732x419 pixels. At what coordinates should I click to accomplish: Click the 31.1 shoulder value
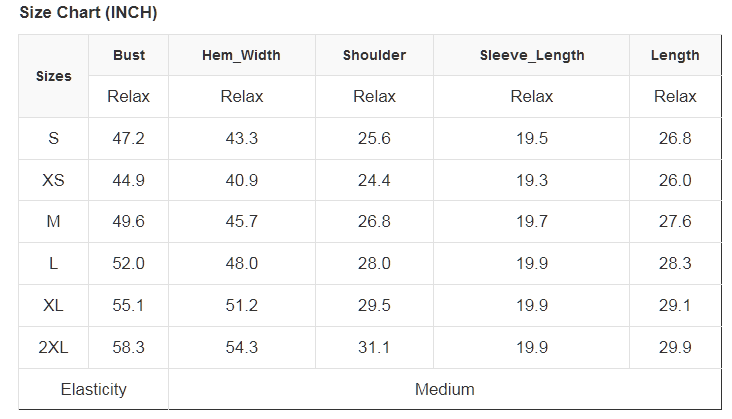374,347
